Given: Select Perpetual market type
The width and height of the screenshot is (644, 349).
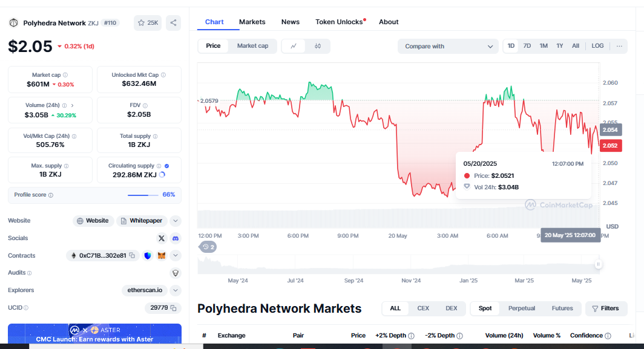Looking at the screenshot, I should [x=522, y=308].
